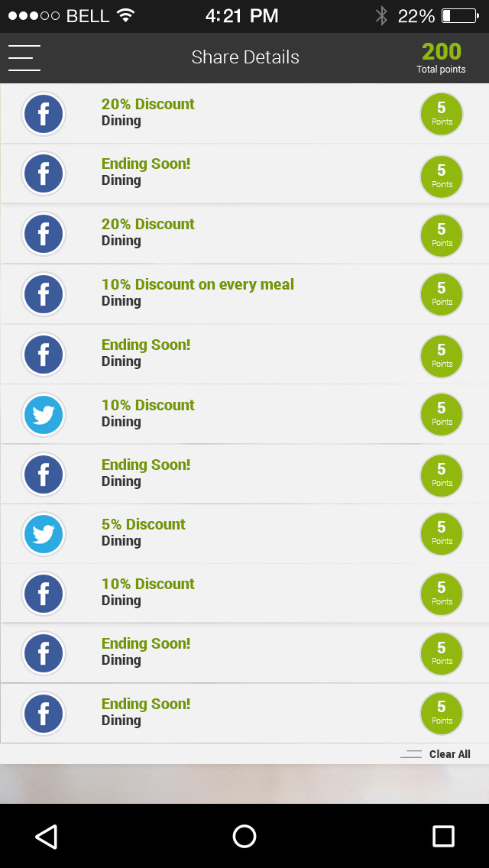Tap points badge for 10% Discount on every meal
The height and width of the screenshot is (868, 489).
coord(442,294)
